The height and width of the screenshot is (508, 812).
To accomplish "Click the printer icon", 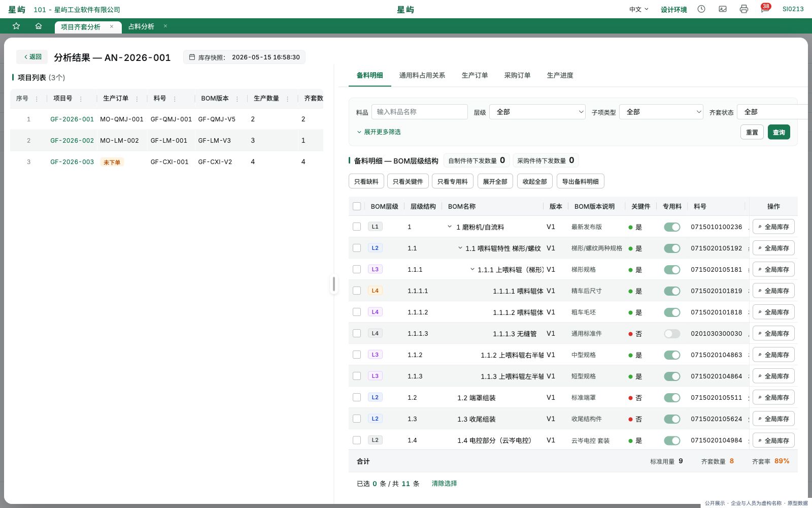I will tap(744, 9).
